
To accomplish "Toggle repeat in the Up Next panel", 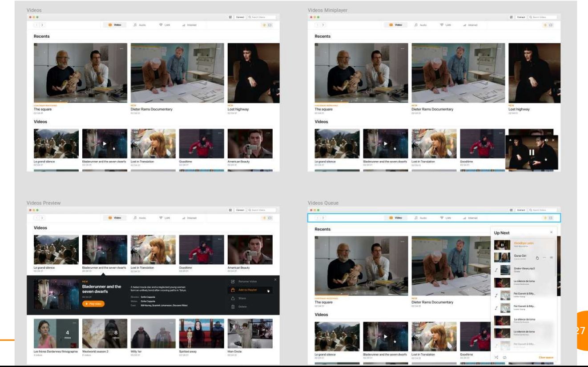I will (x=505, y=357).
